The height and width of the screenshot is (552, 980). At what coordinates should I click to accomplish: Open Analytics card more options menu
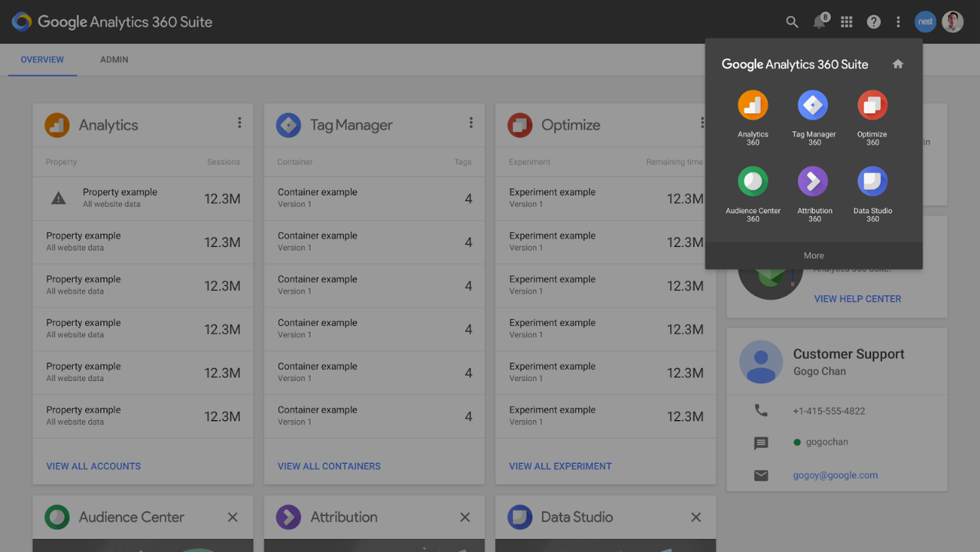[x=239, y=123]
